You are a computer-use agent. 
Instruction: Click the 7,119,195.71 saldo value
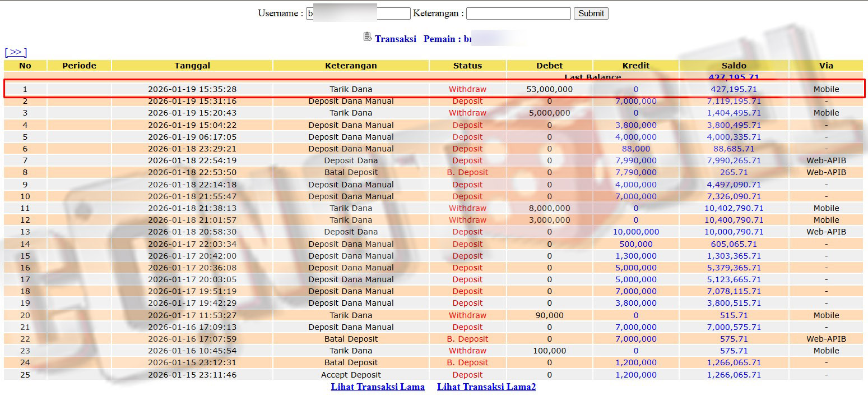click(734, 101)
